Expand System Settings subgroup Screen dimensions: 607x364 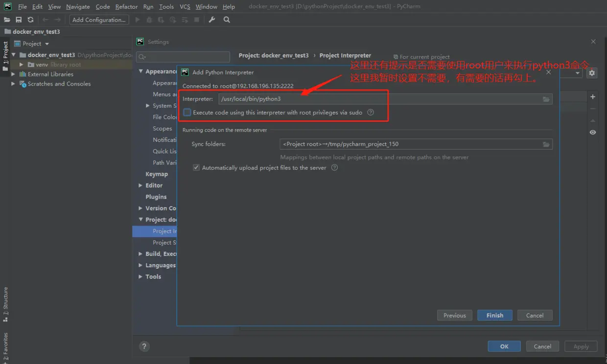pos(148,106)
